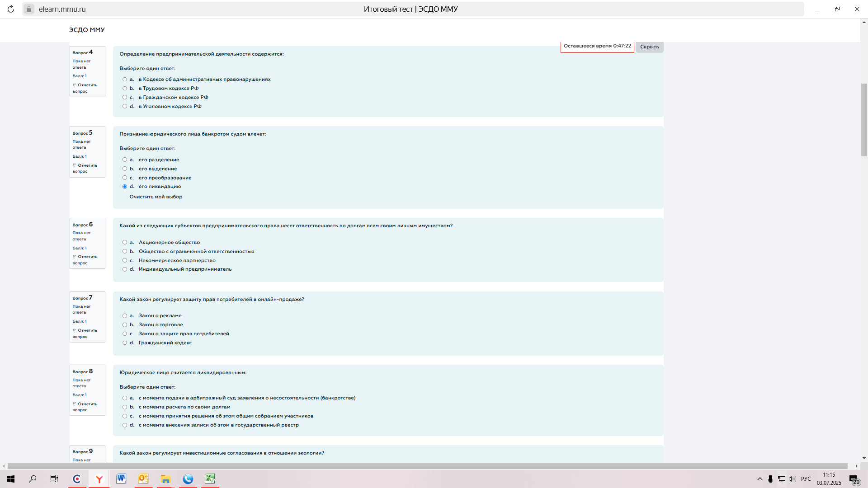Click 'Очистить мой выбор' link

(x=156, y=197)
